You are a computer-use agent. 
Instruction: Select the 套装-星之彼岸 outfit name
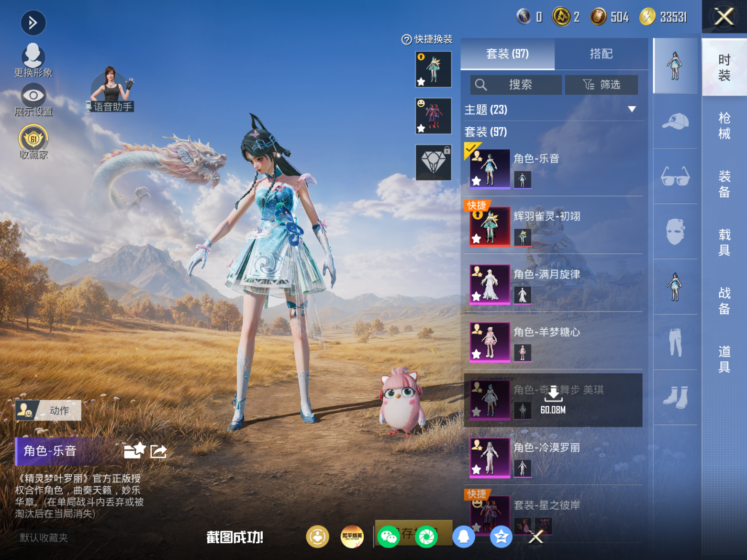point(547,505)
